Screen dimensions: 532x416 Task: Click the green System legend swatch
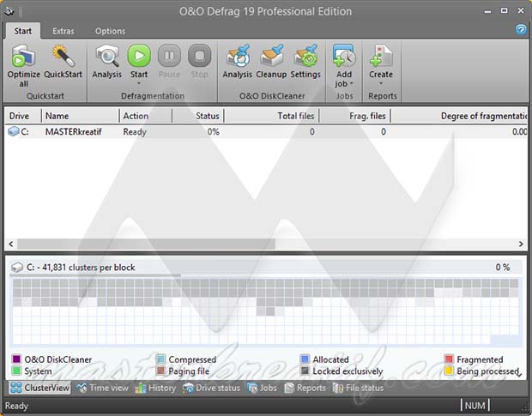pyautogui.click(x=16, y=371)
